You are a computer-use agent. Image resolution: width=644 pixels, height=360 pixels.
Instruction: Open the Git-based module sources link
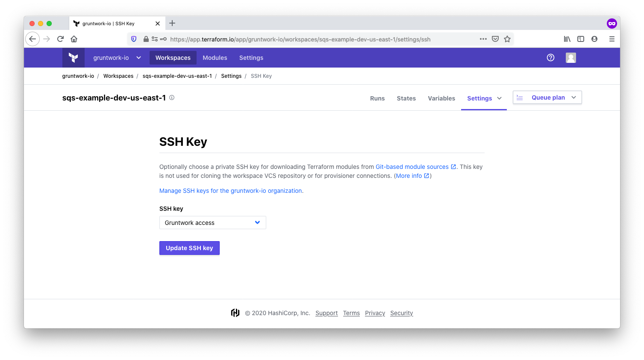(x=412, y=167)
